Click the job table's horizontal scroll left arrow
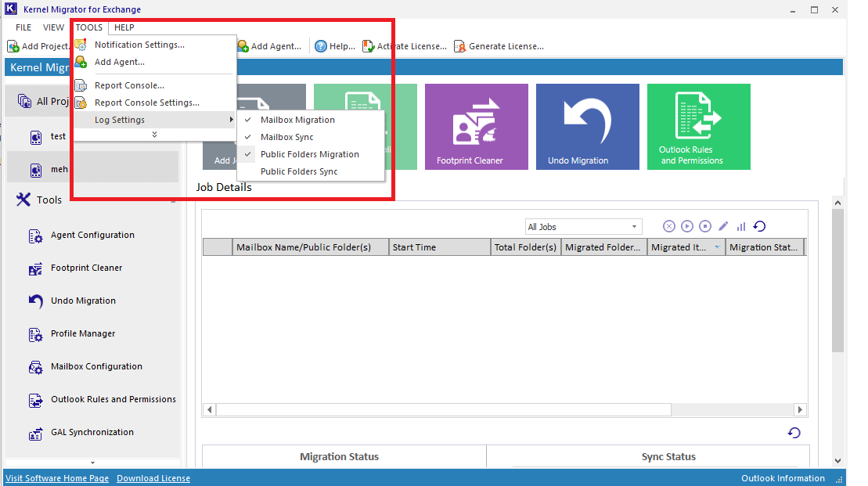The height and width of the screenshot is (486, 868). (209, 410)
